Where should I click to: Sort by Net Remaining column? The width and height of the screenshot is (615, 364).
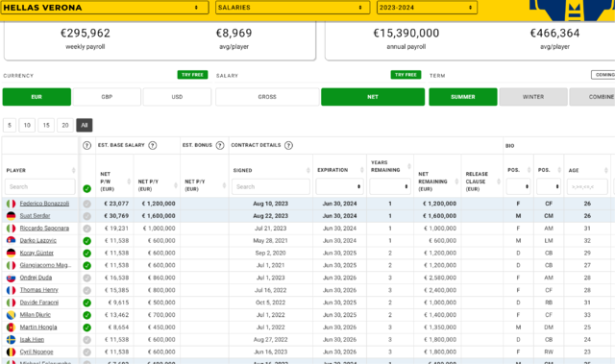tap(456, 182)
